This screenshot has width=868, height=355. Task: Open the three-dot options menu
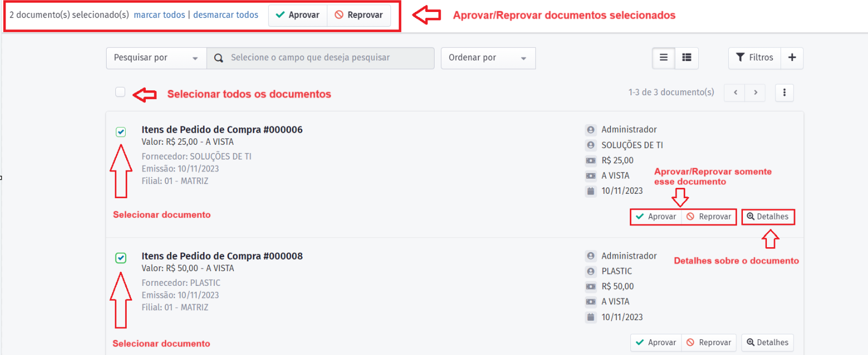[x=784, y=93]
